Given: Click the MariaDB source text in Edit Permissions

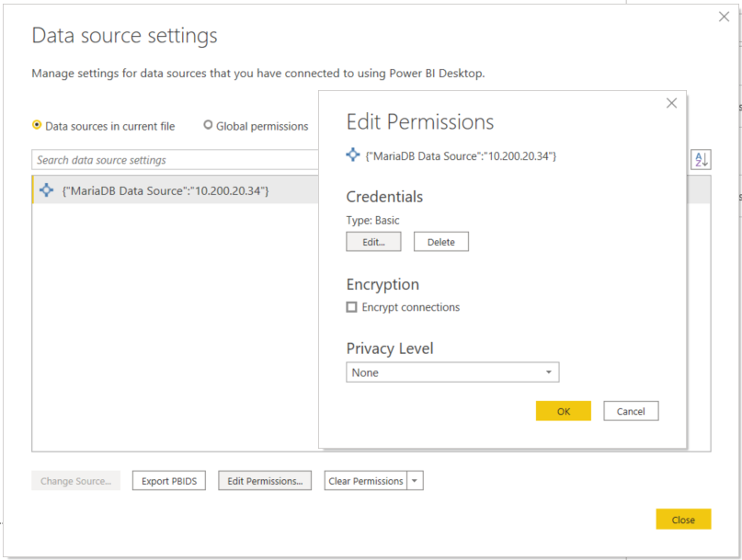Looking at the screenshot, I should pyautogui.click(x=461, y=156).
